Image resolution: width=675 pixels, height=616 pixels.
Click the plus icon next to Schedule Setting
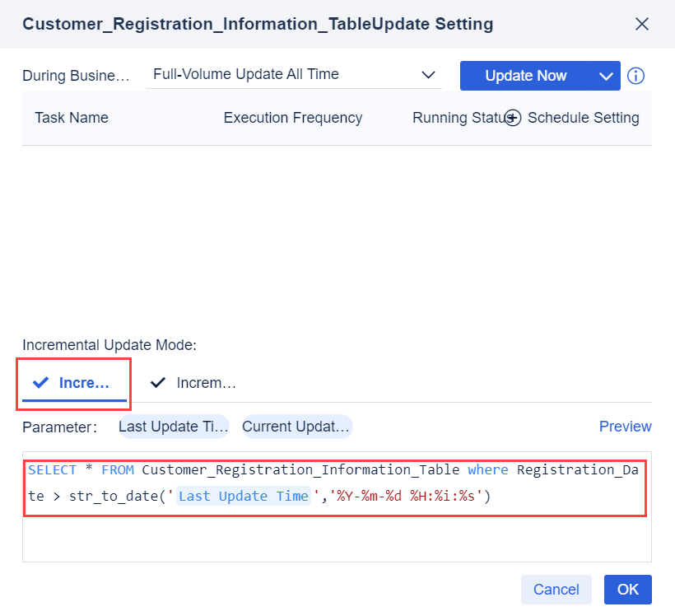click(512, 118)
